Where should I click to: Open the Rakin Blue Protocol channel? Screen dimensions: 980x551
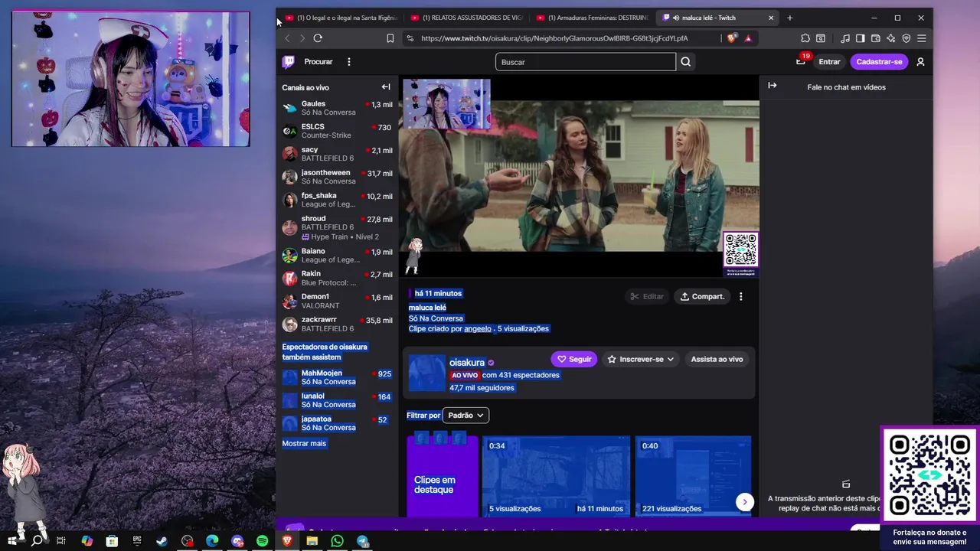click(x=337, y=278)
